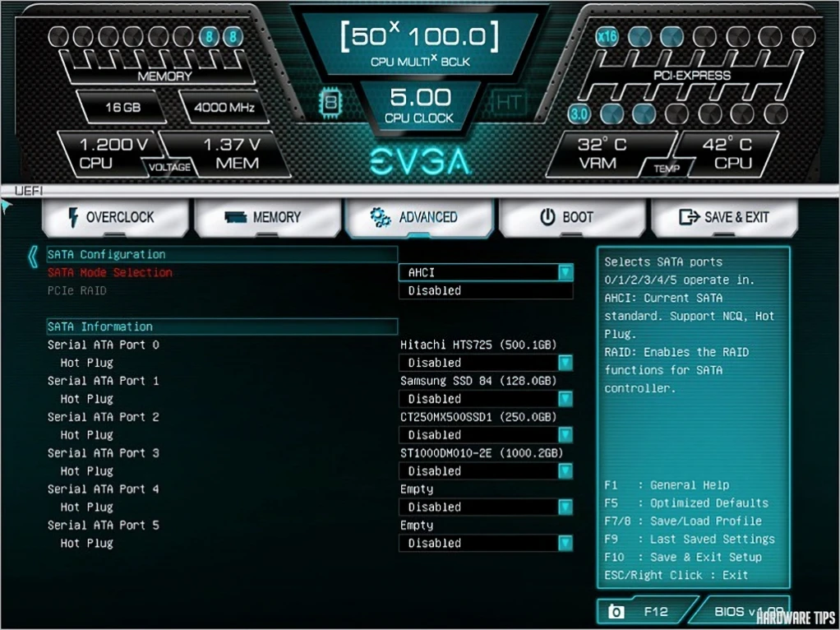Click the lightning bolt Overclock icon
The width and height of the screenshot is (840, 630).
tap(73, 217)
